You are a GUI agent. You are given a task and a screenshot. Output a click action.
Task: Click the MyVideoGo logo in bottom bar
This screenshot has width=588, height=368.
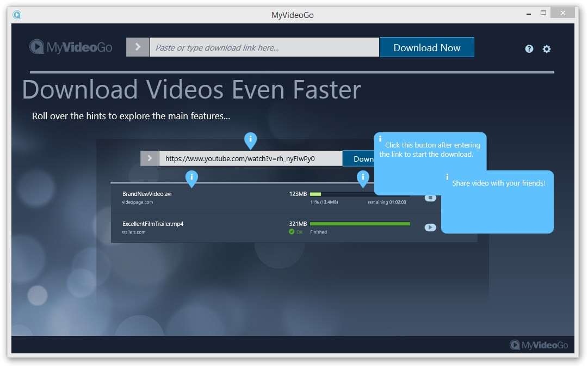point(539,345)
